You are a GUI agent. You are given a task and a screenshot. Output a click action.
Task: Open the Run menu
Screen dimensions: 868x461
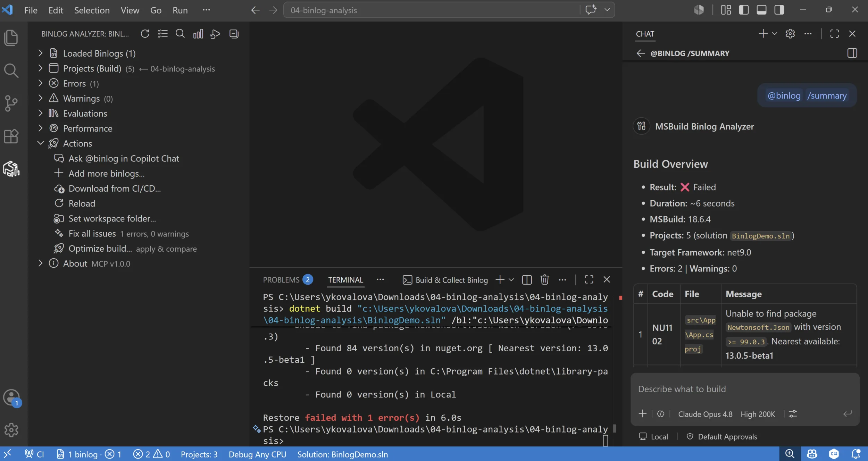click(x=180, y=10)
